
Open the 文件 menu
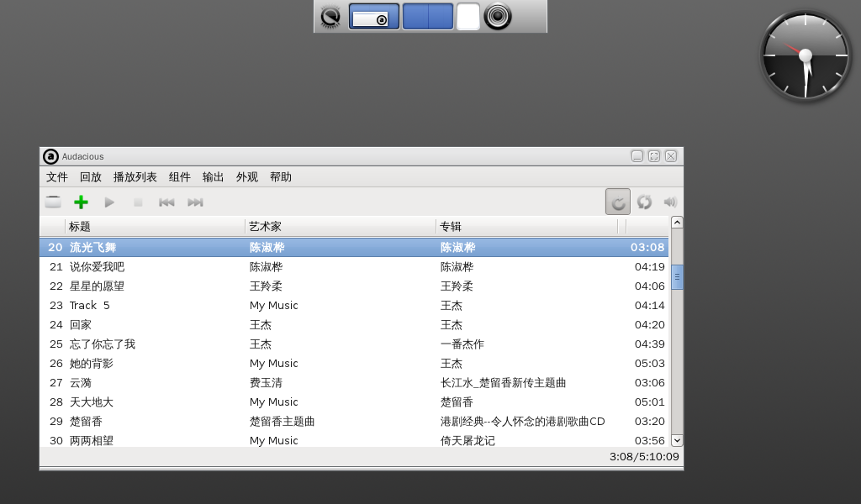click(x=56, y=176)
